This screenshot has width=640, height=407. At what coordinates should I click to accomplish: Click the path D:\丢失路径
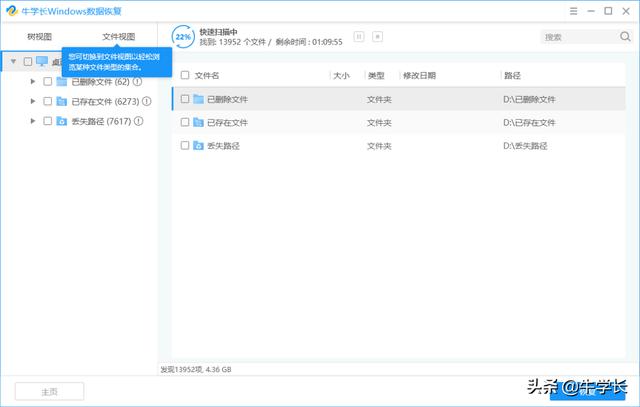525,146
